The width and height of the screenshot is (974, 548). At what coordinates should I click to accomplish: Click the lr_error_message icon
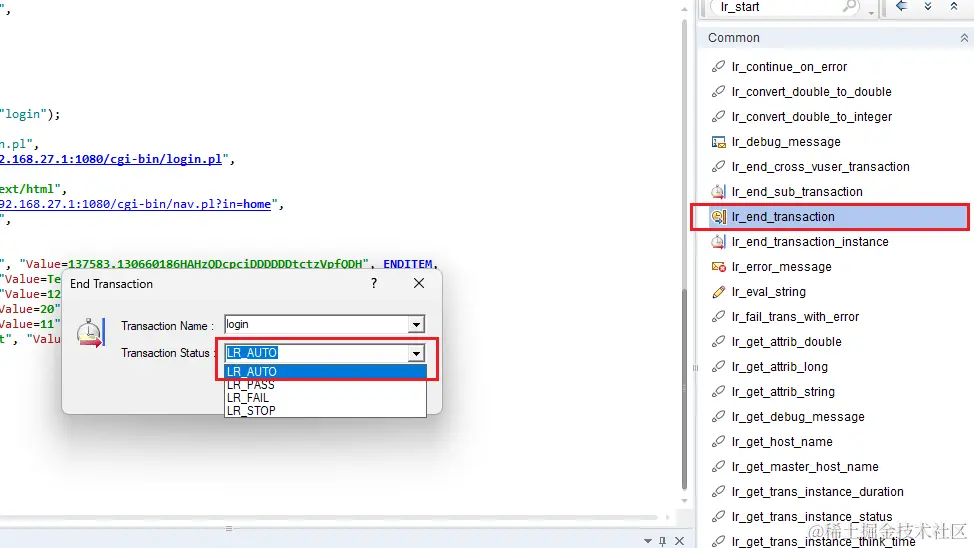(718, 267)
